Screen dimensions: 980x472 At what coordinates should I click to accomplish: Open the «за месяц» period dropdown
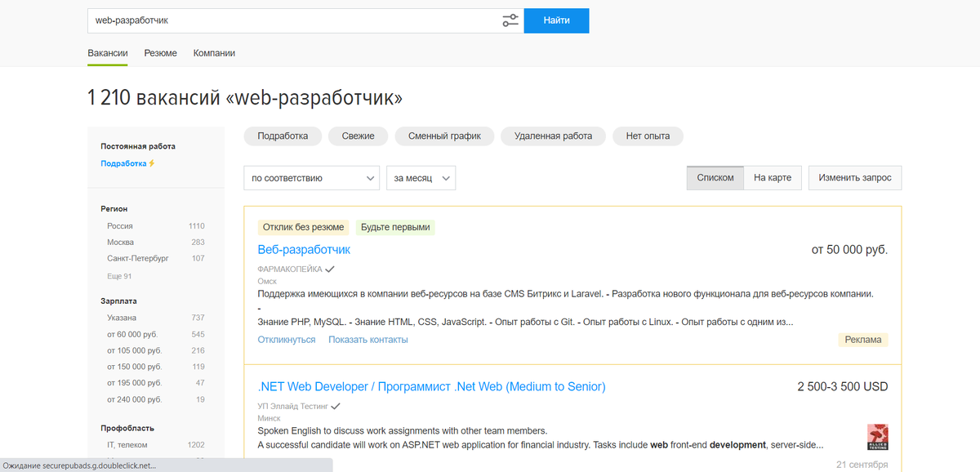[421, 177]
